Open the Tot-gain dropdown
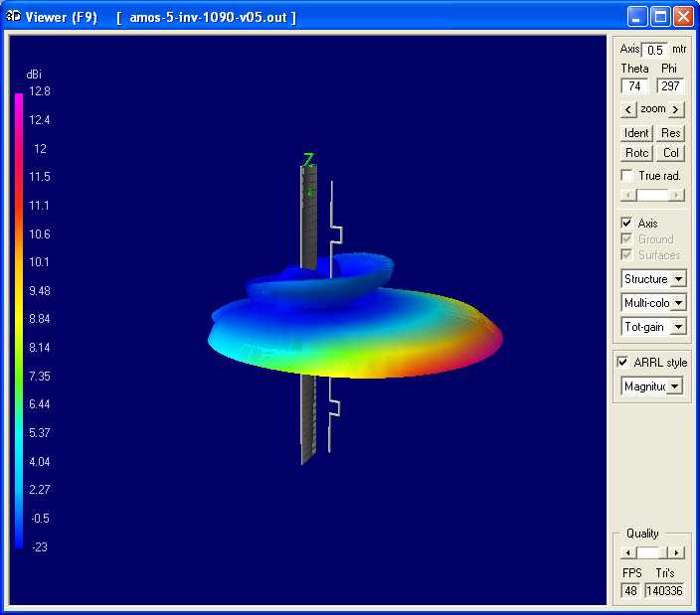Image resolution: width=700 pixels, height=615 pixels. point(678,327)
